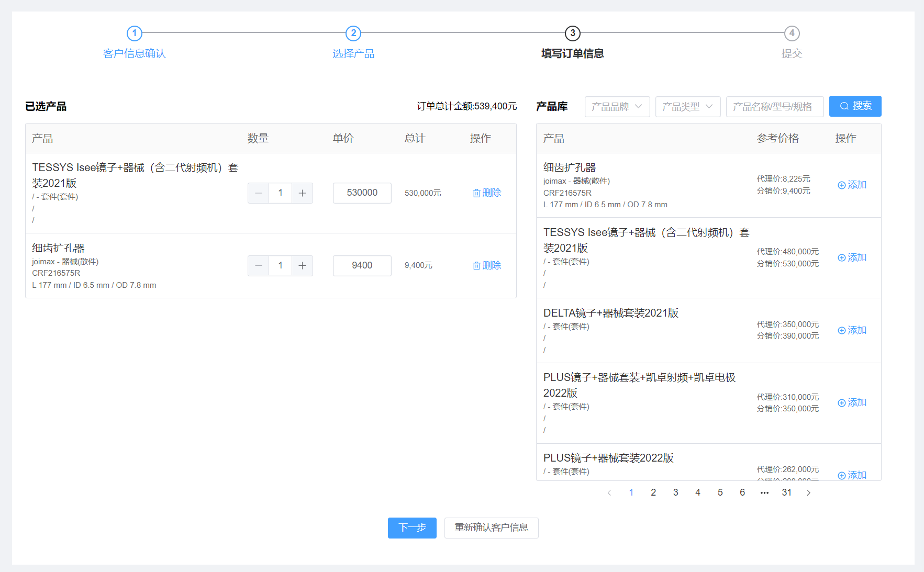Select page 3 in pagination
Viewport: 924px width, 572px height.
point(676,493)
